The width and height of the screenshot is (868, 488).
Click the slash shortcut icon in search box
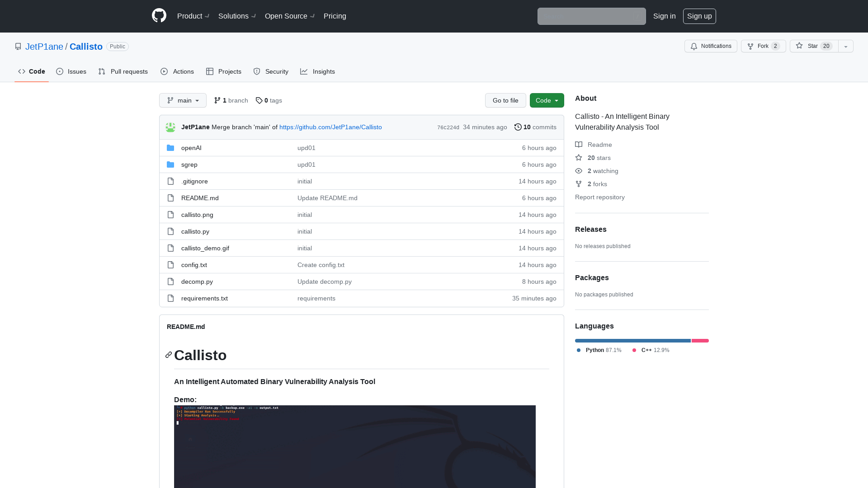click(x=637, y=16)
